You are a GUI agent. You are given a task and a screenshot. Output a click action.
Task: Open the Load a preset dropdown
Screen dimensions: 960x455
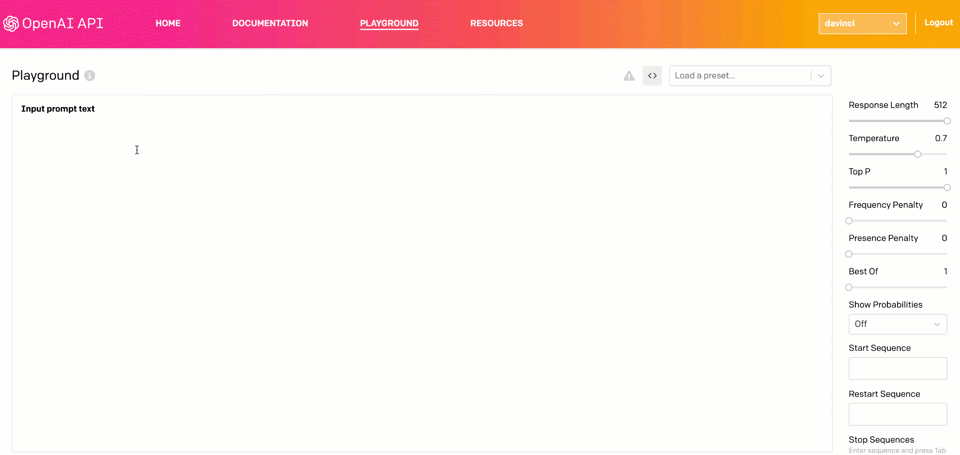point(750,76)
